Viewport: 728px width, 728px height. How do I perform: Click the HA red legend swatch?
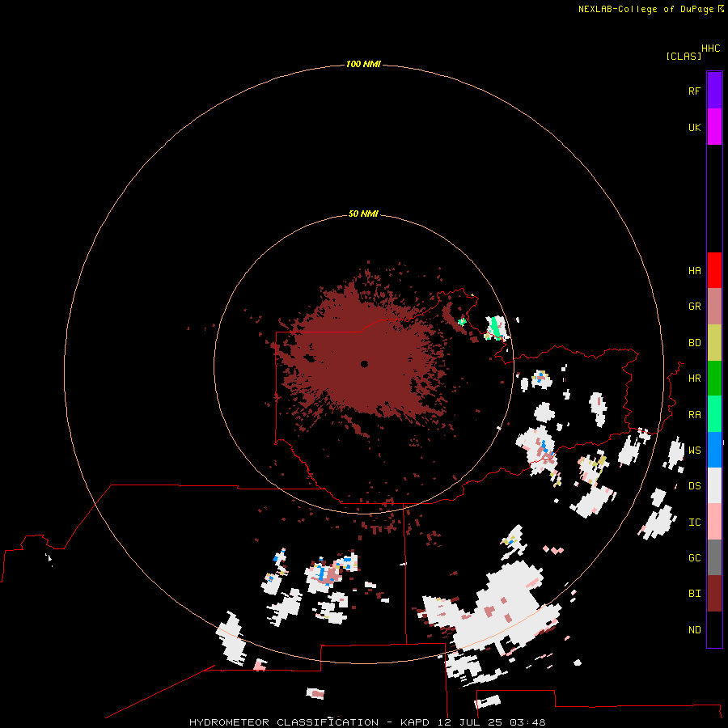point(714,270)
